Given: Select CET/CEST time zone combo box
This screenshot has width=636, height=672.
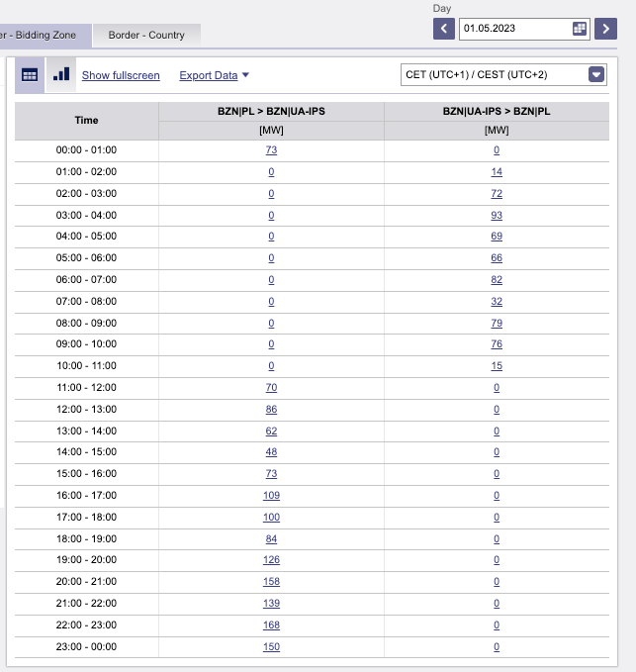Looking at the screenshot, I should tap(503, 74).
